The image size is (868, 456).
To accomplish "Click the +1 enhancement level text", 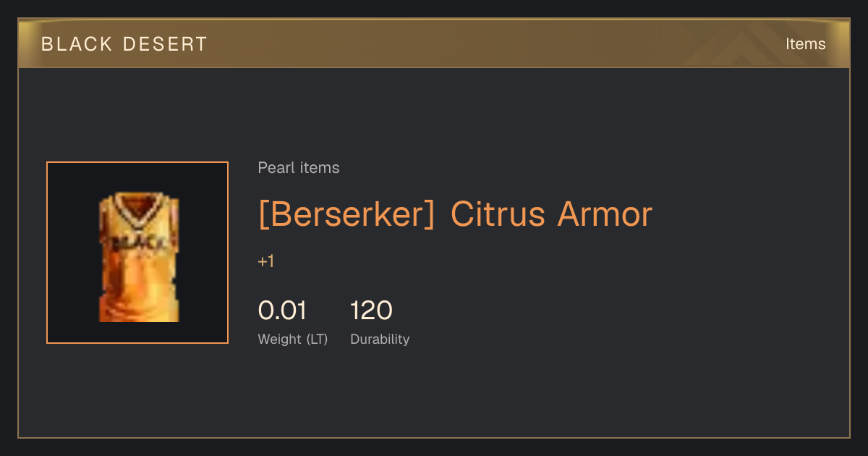I will pos(266,261).
